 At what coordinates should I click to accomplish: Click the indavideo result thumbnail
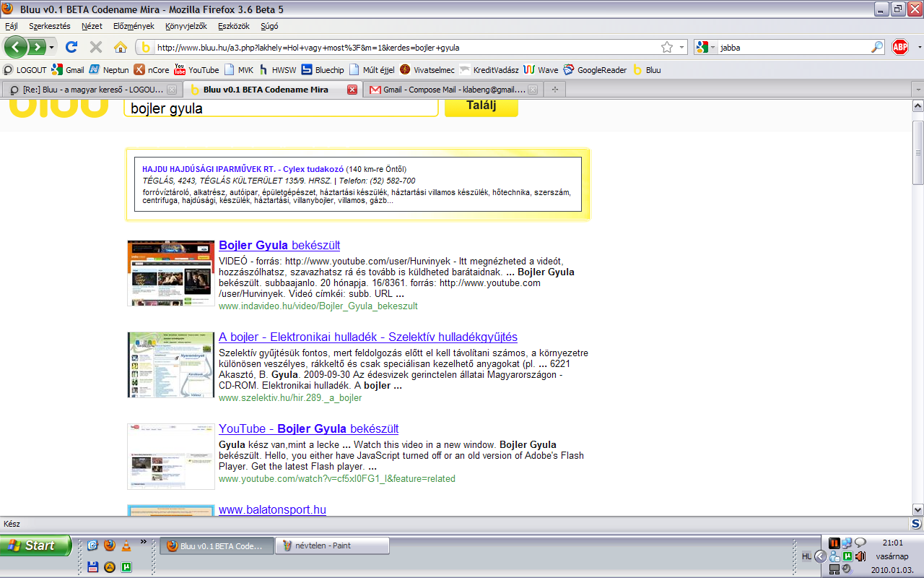pos(171,273)
